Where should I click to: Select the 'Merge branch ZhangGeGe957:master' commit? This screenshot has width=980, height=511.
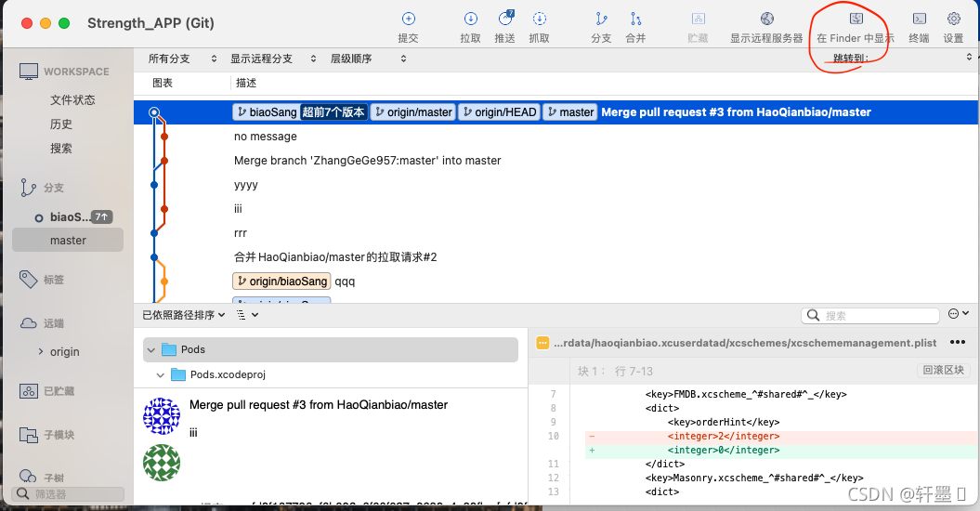point(555,161)
